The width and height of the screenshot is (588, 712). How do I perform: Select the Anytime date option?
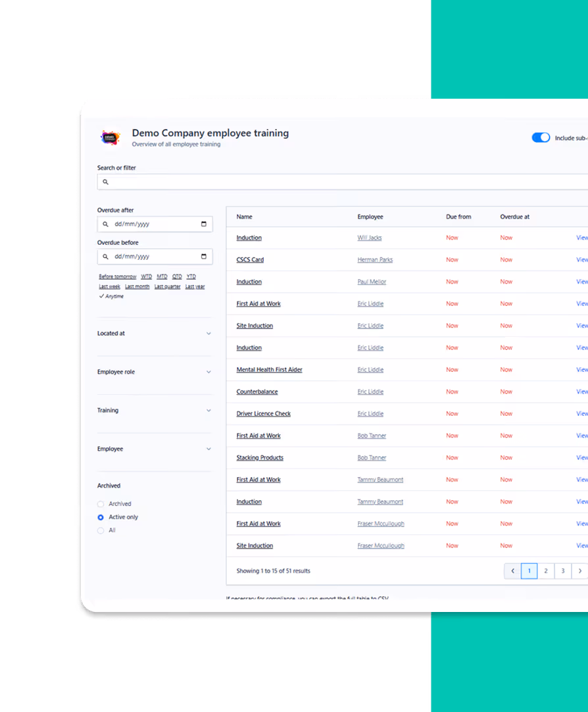(112, 296)
